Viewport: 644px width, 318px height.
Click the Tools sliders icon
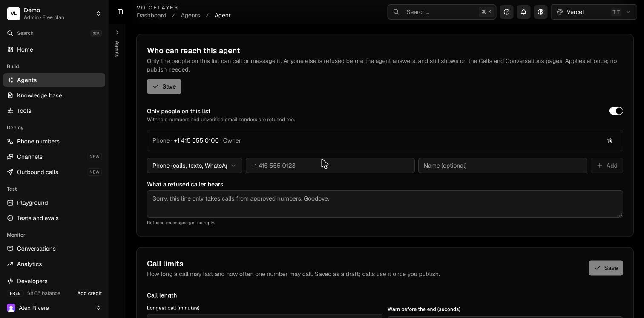point(10,111)
